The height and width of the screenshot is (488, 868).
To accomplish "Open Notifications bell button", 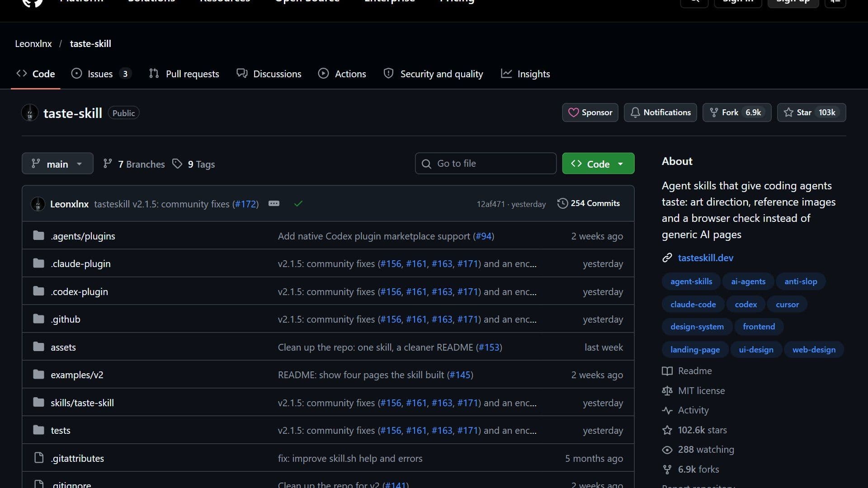I will (660, 113).
